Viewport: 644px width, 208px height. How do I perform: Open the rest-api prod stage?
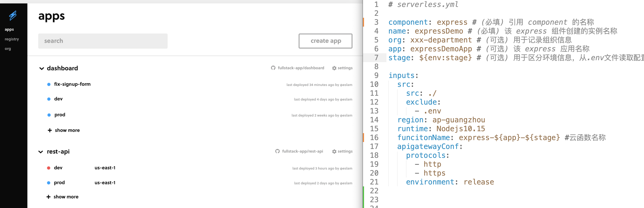click(59, 183)
